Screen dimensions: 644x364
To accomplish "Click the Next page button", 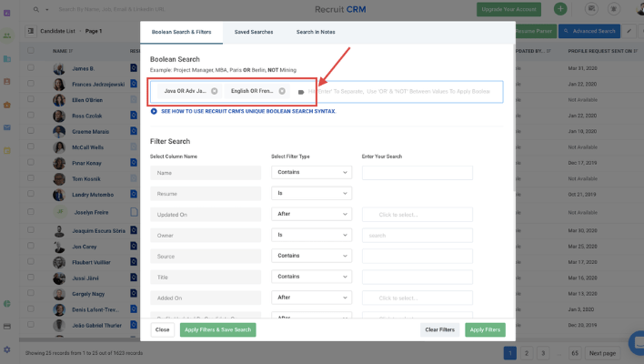I will 602,353.
